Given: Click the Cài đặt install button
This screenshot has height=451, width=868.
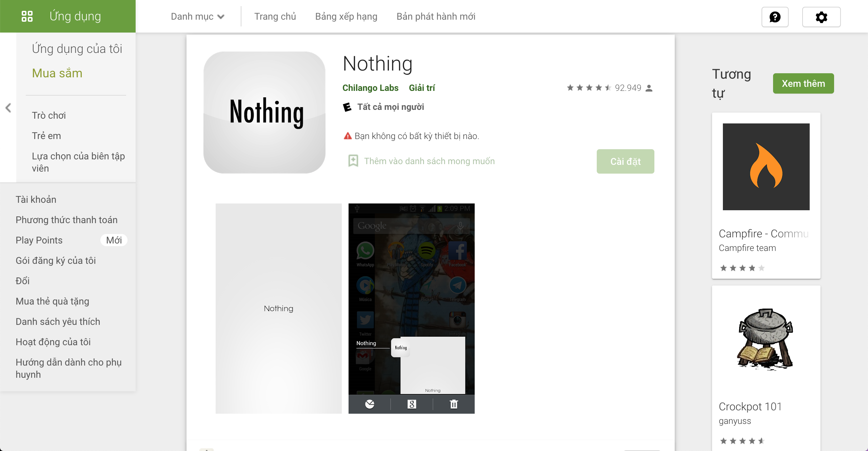Looking at the screenshot, I should pyautogui.click(x=625, y=161).
